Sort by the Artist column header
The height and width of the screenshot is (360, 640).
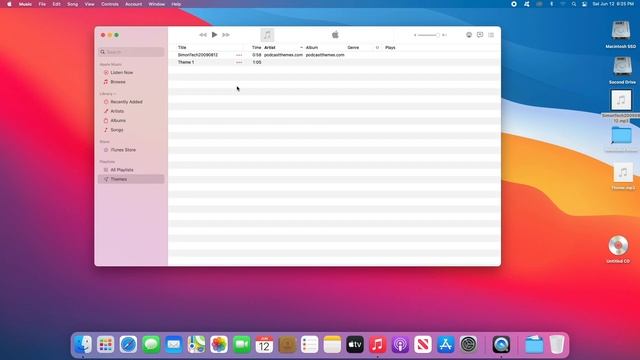pyautogui.click(x=270, y=47)
